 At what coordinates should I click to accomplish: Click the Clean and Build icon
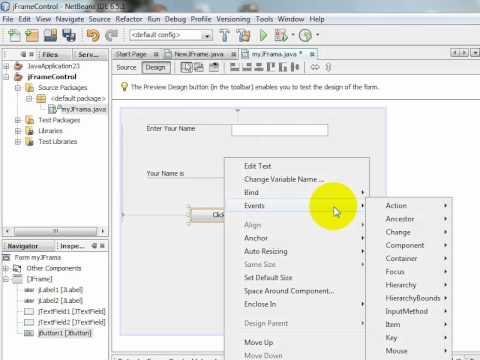pos(244,35)
